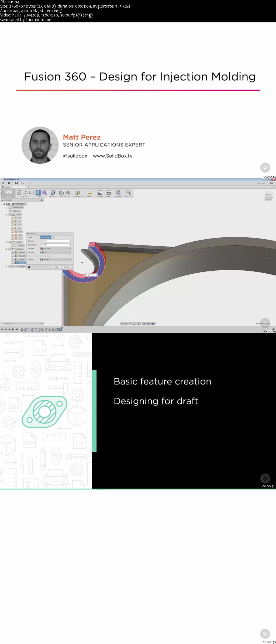
Task: Click the timeline Play button
Action: pyautogui.click(x=13, y=329)
